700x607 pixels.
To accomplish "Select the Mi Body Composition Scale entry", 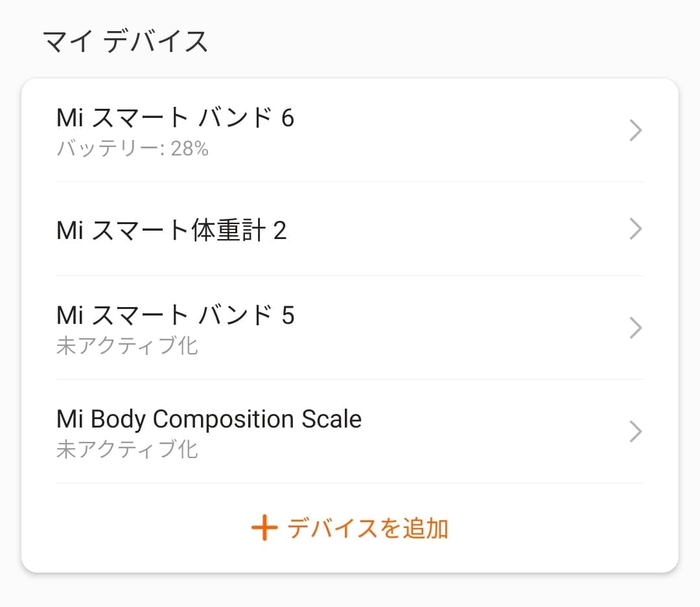I will [x=209, y=419].
